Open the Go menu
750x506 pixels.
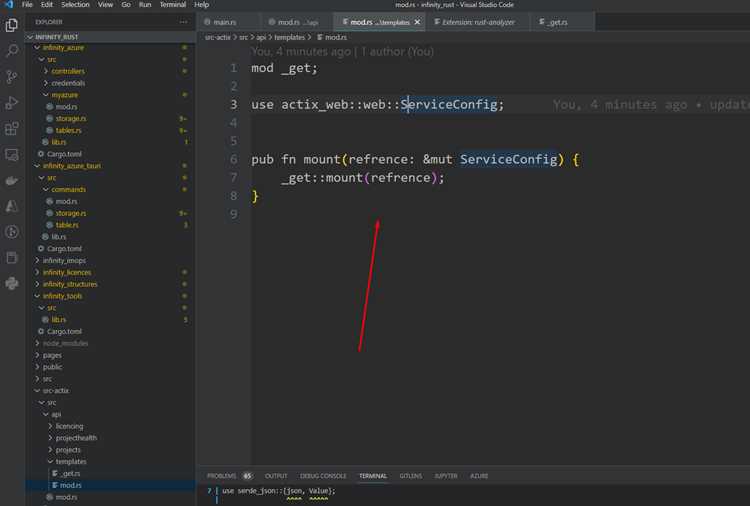tap(126, 4)
